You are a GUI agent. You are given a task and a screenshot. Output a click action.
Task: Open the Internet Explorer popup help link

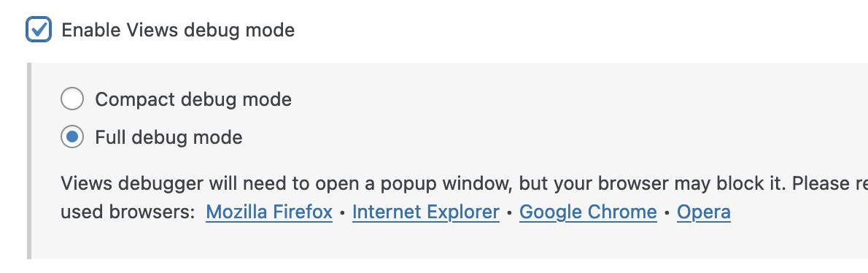(426, 212)
